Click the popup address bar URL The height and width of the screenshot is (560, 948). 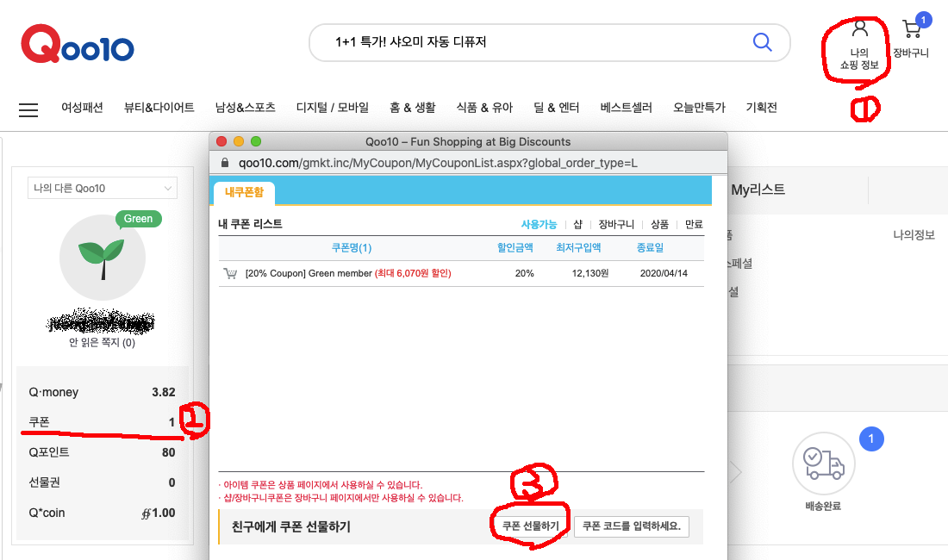pyautogui.click(x=438, y=163)
